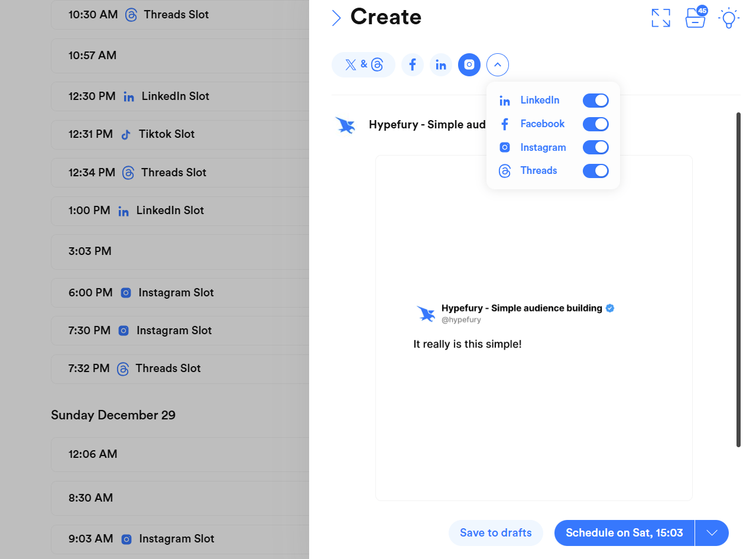Click the expand fullscreen icon near Create
Viewport: 756px width, 559px height.
click(661, 18)
